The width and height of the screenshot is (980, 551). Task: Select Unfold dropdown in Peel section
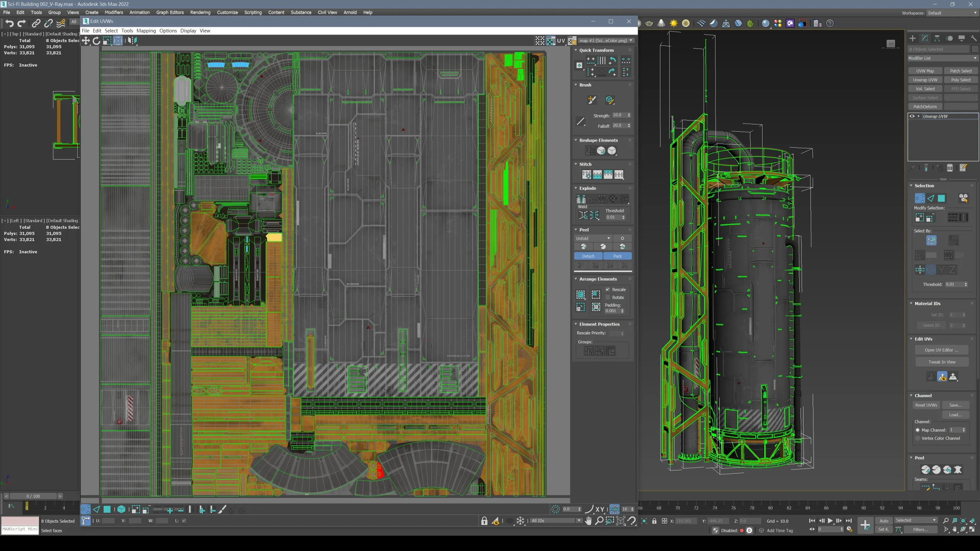(595, 238)
